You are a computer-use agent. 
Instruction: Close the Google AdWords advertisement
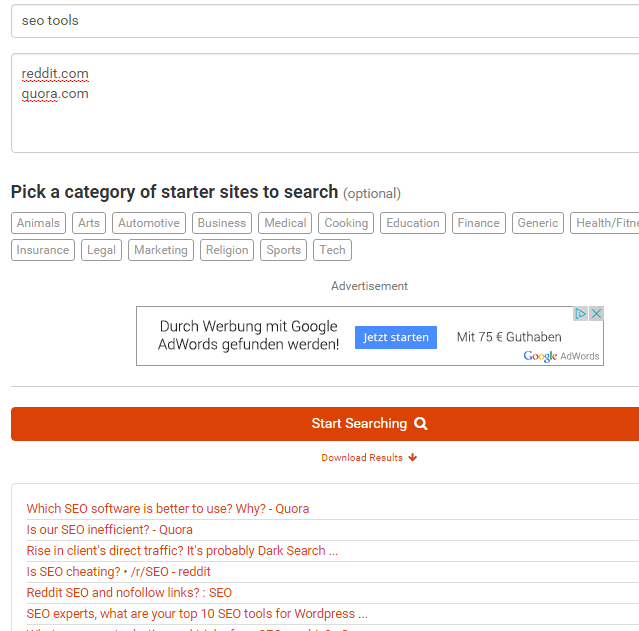point(596,313)
